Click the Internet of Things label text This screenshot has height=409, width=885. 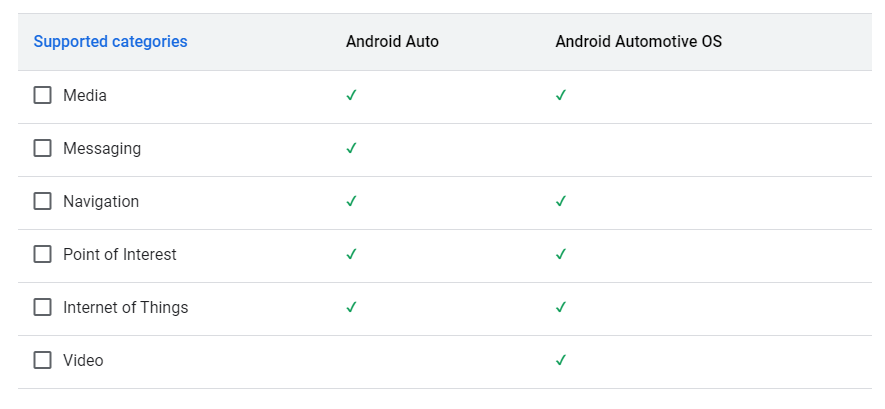tap(125, 307)
